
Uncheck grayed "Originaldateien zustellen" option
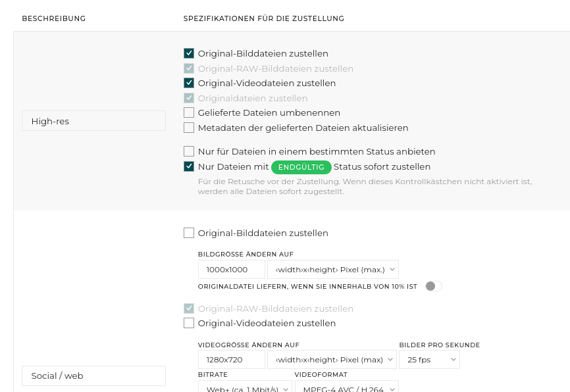[189, 98]
